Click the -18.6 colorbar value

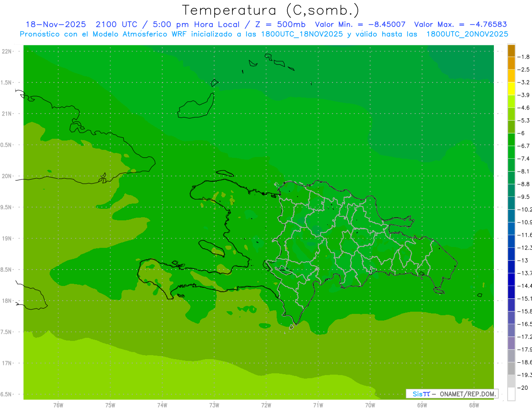[x=525, y=362]
